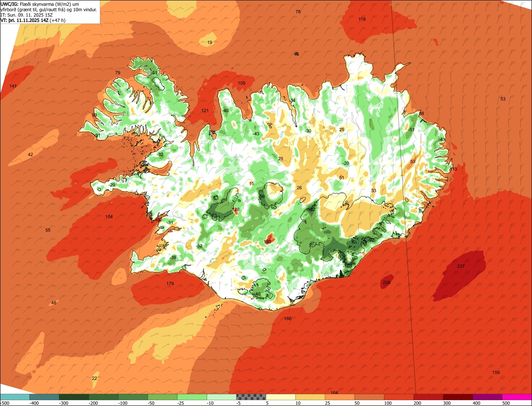Select the -100 to -50 legend swatch
The width and height of the screenshot is (532, 406).
pos(133,397)
